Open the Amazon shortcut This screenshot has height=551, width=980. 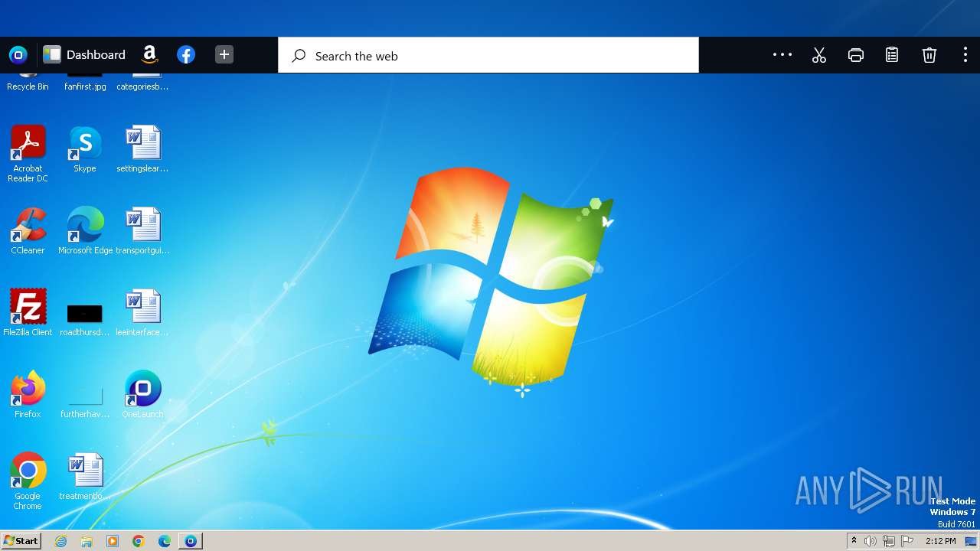pos(149,54)
